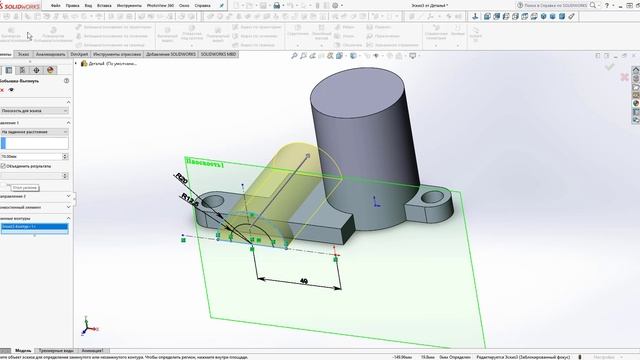Image resolution: width=640 pixels, height=360 pixels.
Task: Click the search magnifier icon
Action: click(x=593, y=5)
